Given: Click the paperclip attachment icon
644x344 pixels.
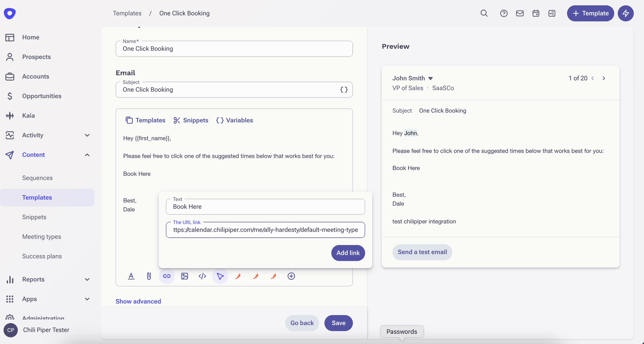Looking at the screenshot, I should [149, 276].
